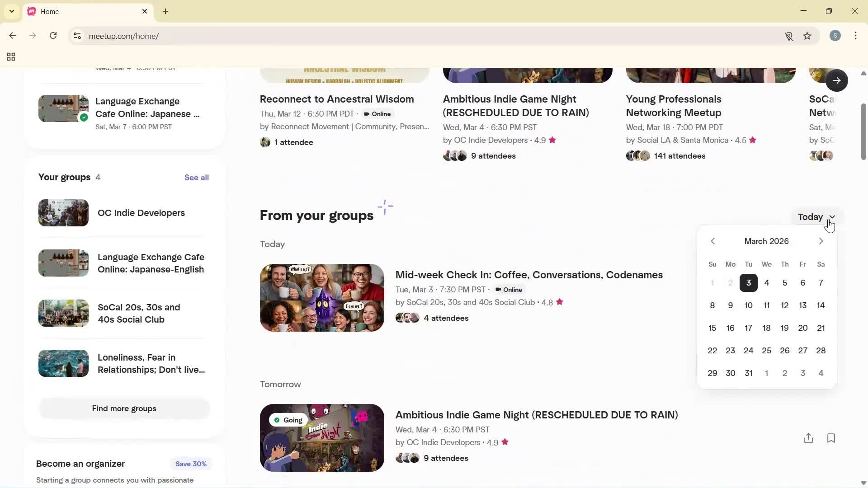
Task: Click the carousel right arrow over the events
Action: click(837, 80)
